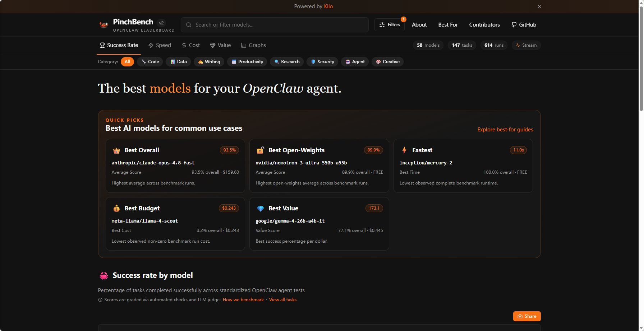The image size is (644, 331).
Task: Click the 11.0s time badge
Action: point(518,150)
